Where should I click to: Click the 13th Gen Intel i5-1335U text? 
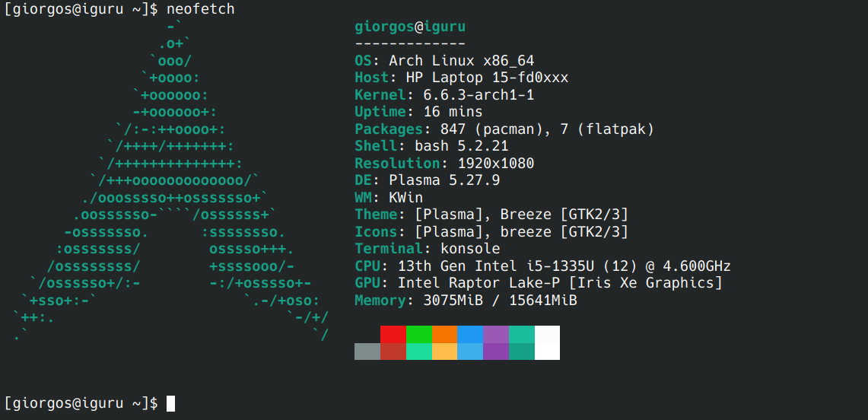coord(496,266)
